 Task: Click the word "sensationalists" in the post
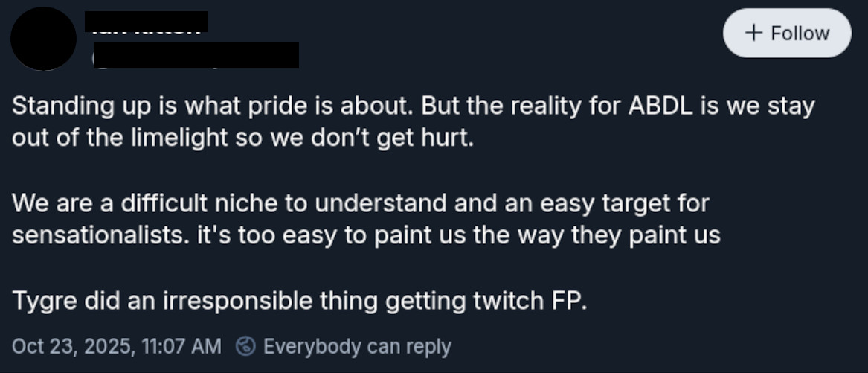(100, 235)
